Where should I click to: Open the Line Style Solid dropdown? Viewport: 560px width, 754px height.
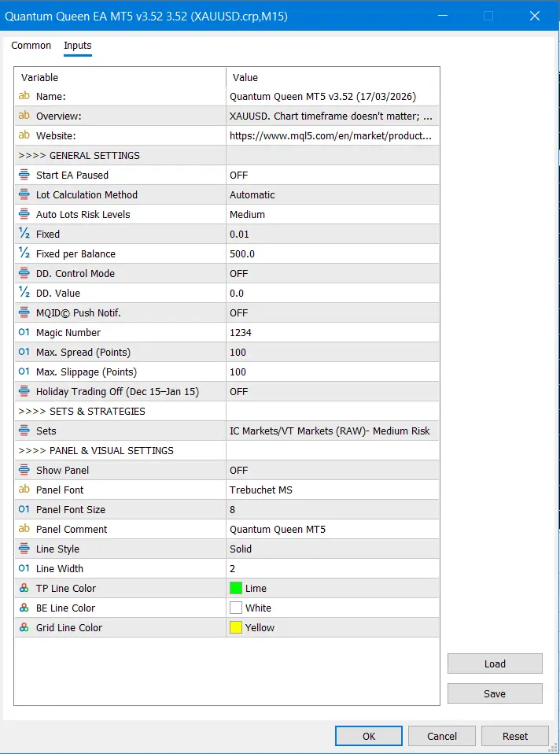333,549
